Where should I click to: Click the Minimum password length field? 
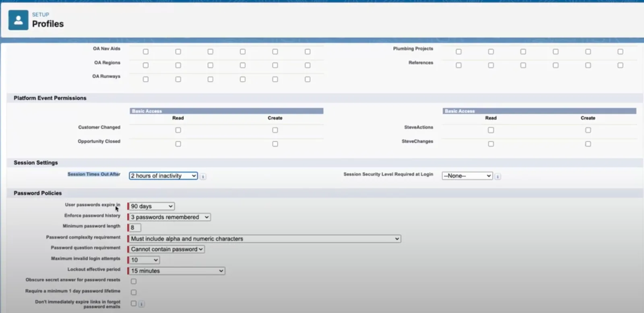pos(135,228)
